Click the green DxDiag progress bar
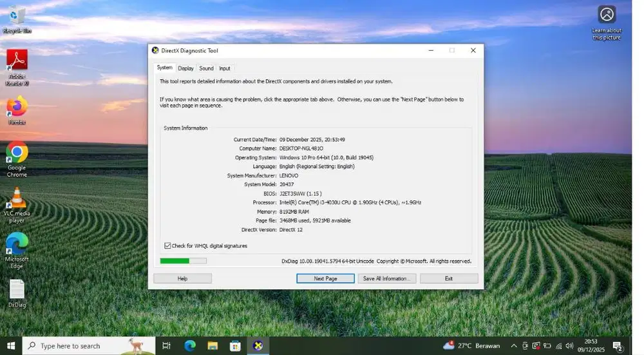The height and width of the screenshot is (355, 644). click(x=183, y=261)
